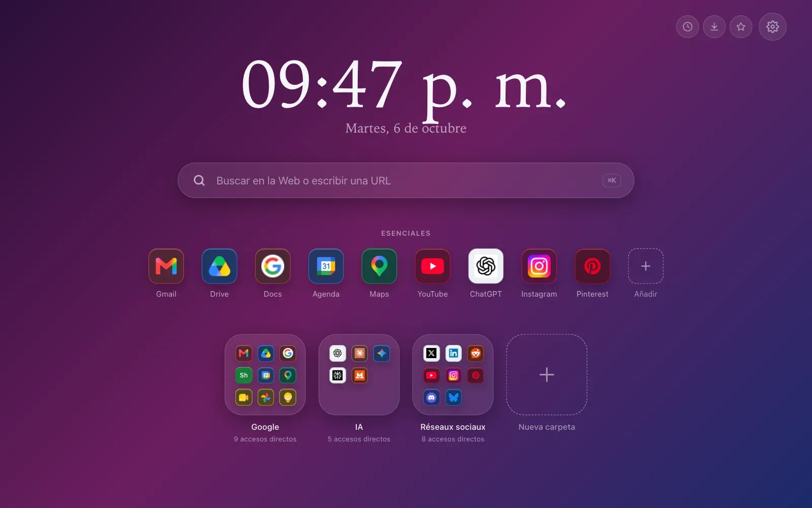Screen dimensions: 812x508
Task: Click the ESENCIALES section heading
Action: (x=405, y=233)
